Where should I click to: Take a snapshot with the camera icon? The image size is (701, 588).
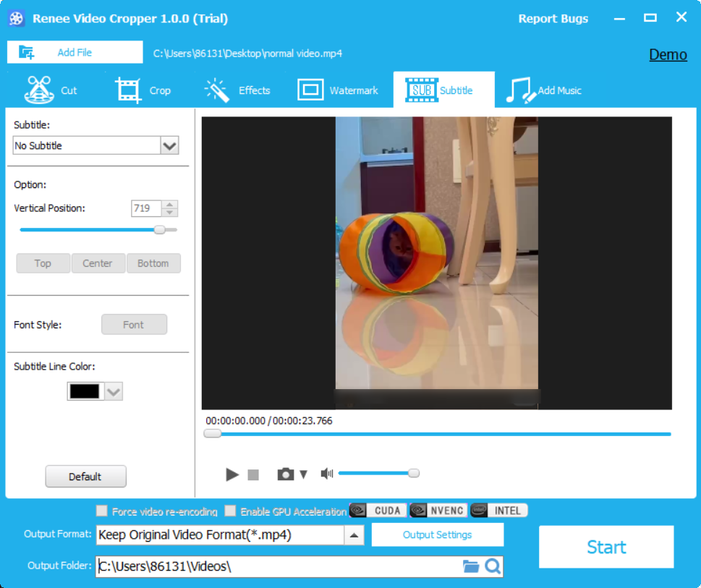[x=286, y=474]
